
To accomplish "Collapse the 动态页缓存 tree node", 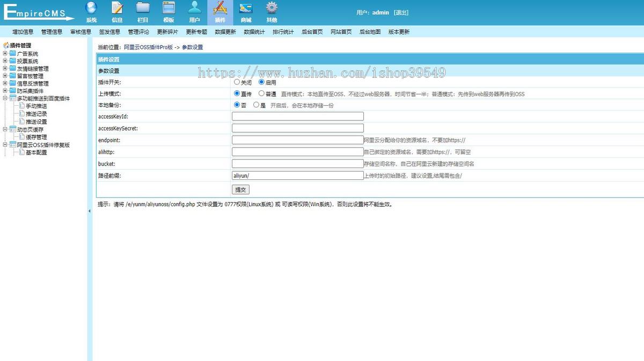I will pyautogui.click(x=5, y=129).
